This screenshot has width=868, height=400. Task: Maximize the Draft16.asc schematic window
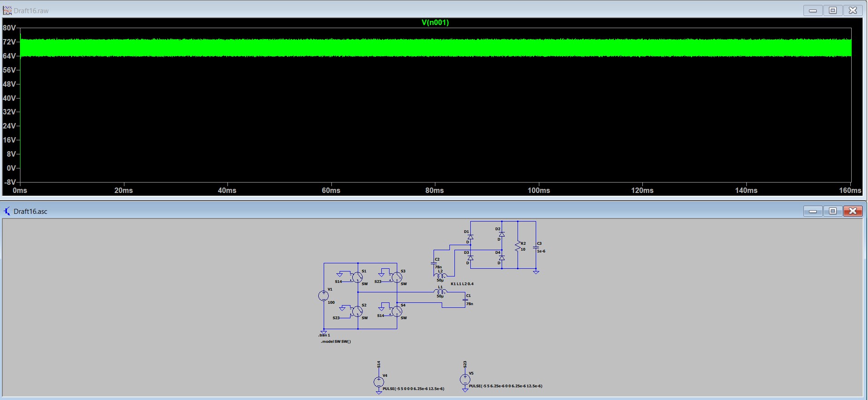click(x=833, y=211)
